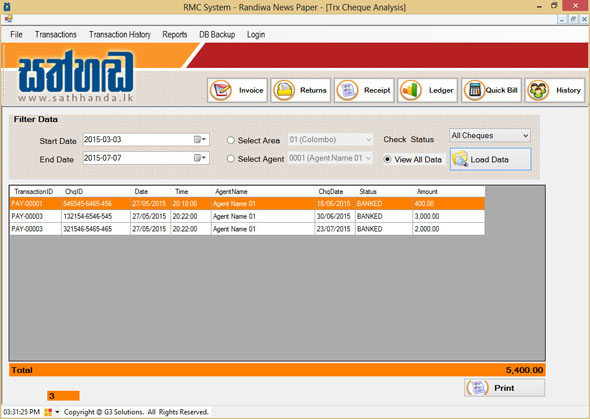Click the Print button label
This screenshot has height=419, width=590.
[x=504, y=388]
